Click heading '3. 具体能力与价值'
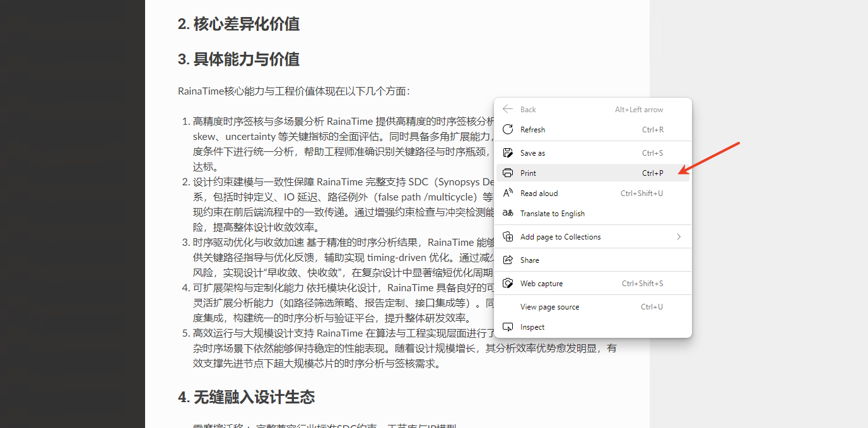The image size is (868, 428). [x=238, y=60]
